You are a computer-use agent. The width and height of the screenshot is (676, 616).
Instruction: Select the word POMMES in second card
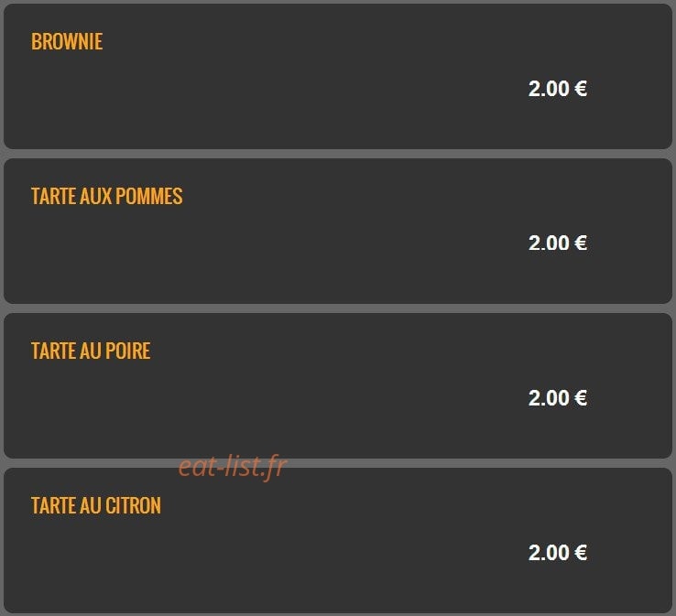pos(149,196)
